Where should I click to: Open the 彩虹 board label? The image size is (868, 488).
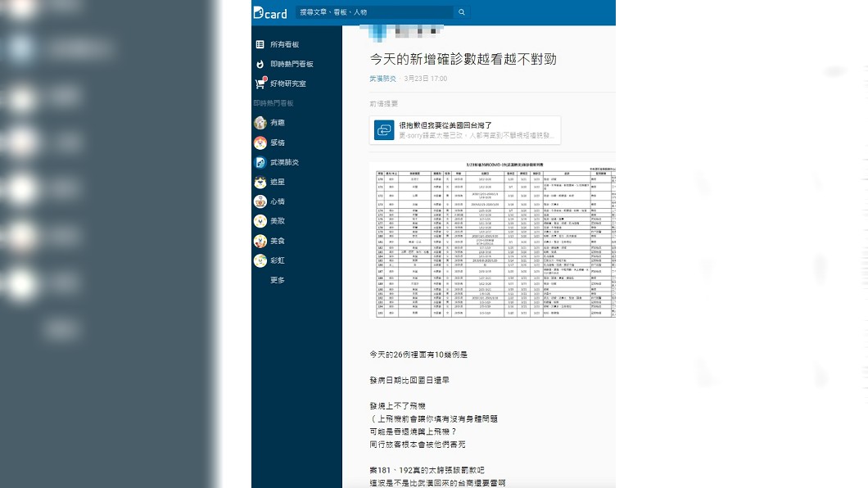(278, 260)
